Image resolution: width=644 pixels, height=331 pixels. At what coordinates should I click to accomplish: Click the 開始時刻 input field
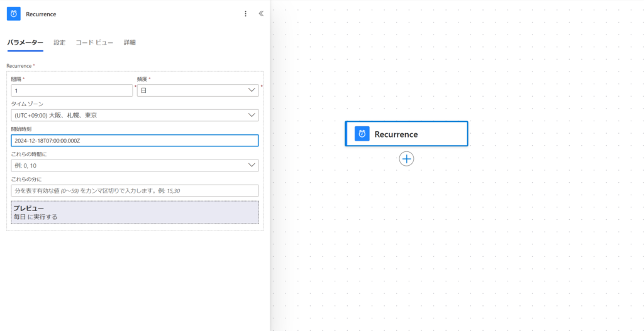tap(135, 140)
